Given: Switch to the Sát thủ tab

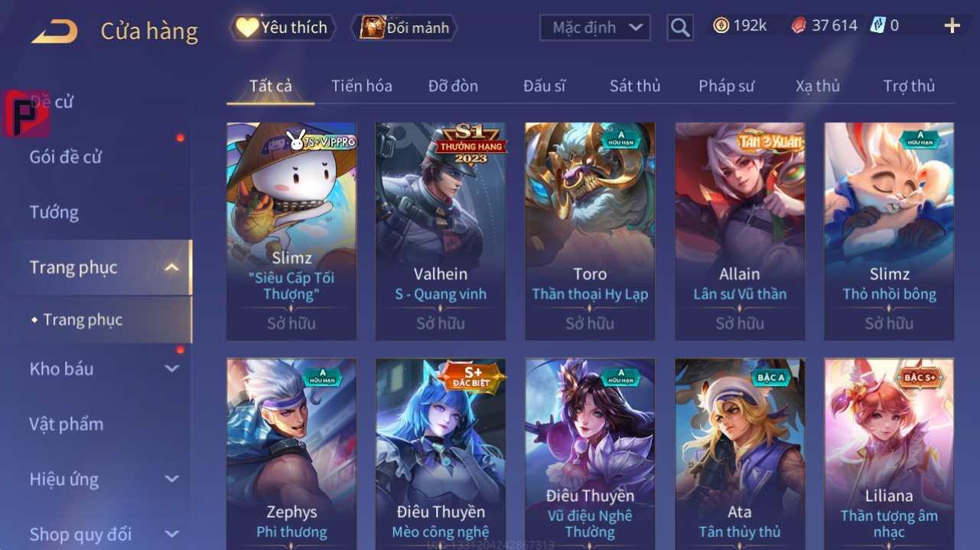Looking at the screenshot, I should pyautogui.click(x=635, y=86).
